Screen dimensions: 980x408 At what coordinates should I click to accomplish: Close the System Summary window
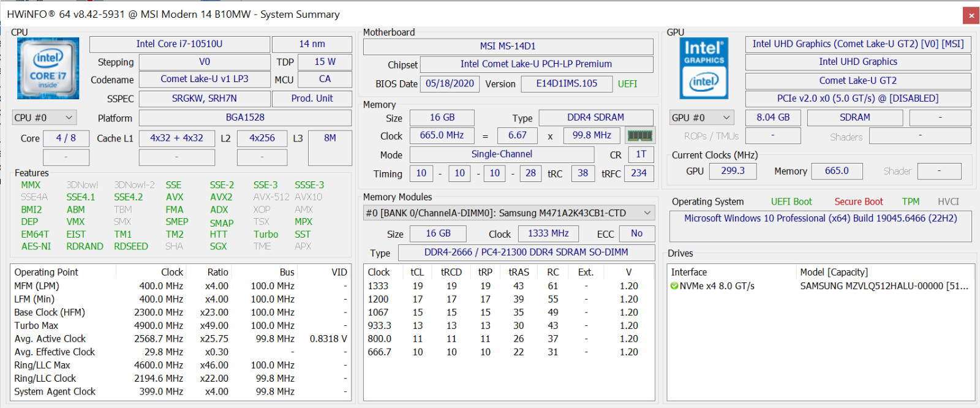click(971, 15)
